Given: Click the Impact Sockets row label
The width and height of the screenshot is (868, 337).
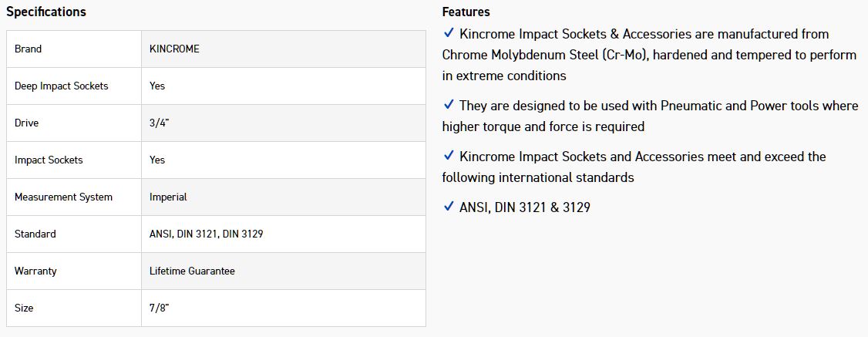Looking at the screenshot, I should (49, 160).
